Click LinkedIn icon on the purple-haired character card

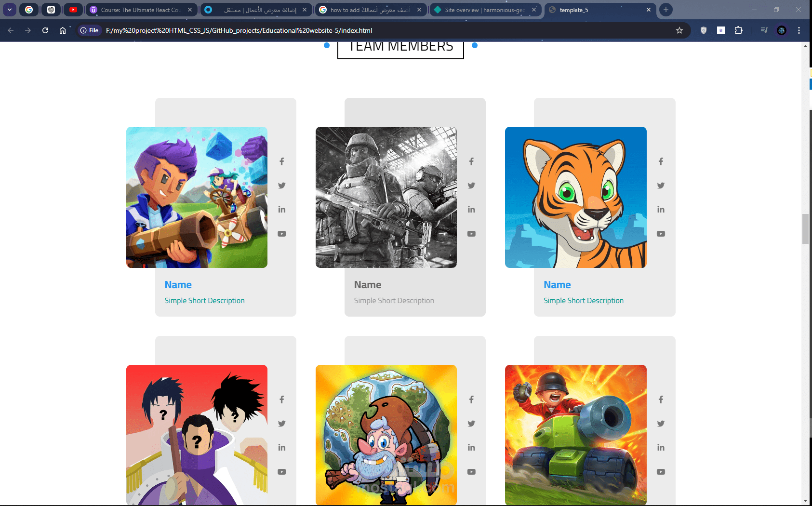pos(282,210)
